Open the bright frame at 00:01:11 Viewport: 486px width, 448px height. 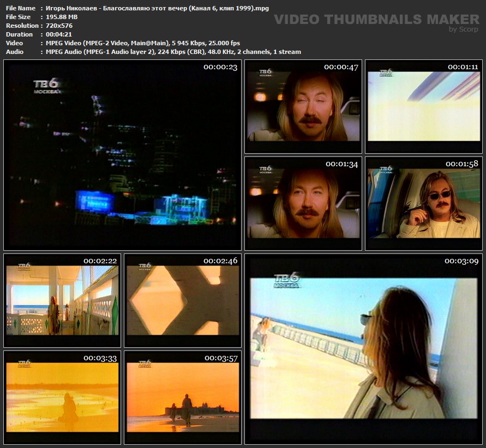[423, 106]
